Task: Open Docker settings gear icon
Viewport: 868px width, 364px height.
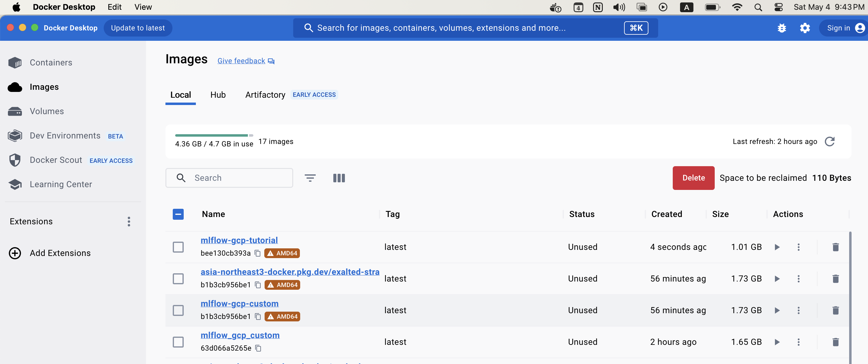Action: click(x=805, y=28)
